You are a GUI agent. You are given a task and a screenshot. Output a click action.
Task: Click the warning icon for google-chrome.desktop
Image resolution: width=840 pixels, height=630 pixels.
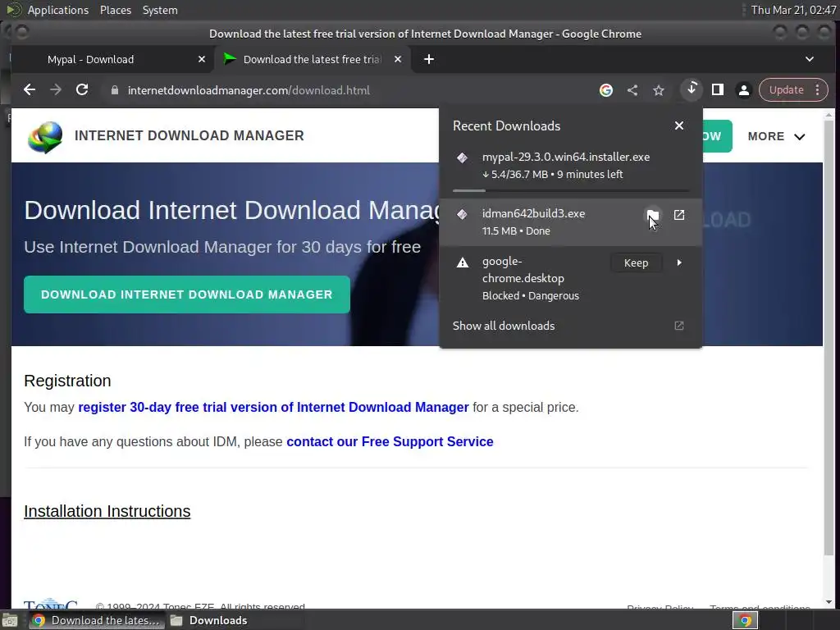pyautogui.click(x=463, y=262)
